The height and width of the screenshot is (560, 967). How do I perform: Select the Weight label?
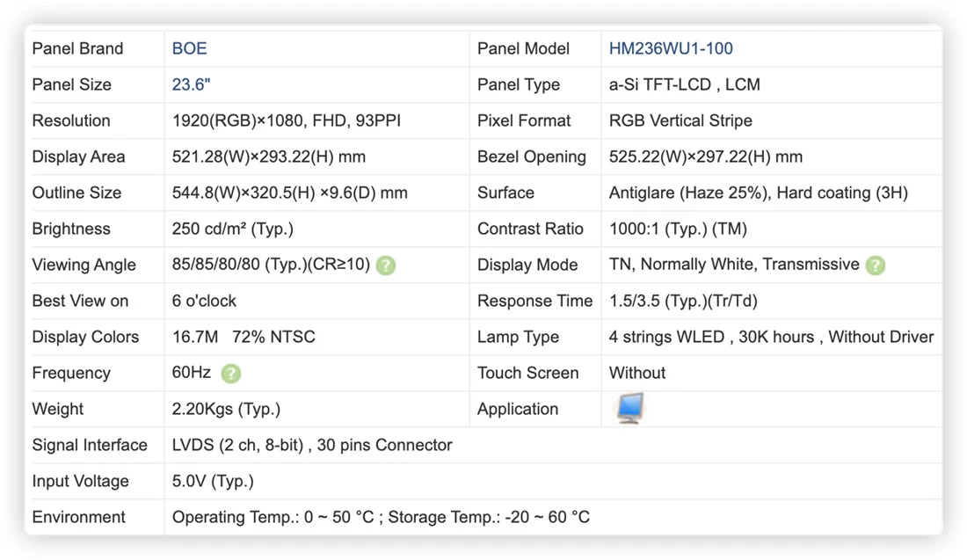57,409
